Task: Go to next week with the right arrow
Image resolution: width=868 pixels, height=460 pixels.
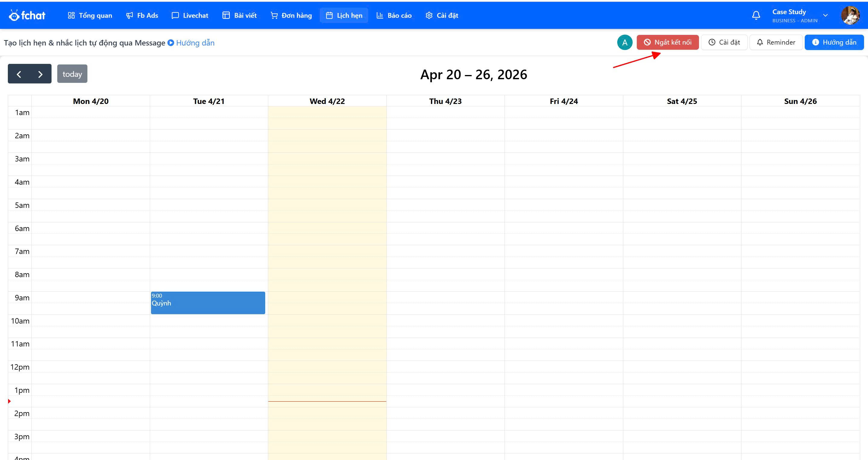Action: tap(40, 74)
